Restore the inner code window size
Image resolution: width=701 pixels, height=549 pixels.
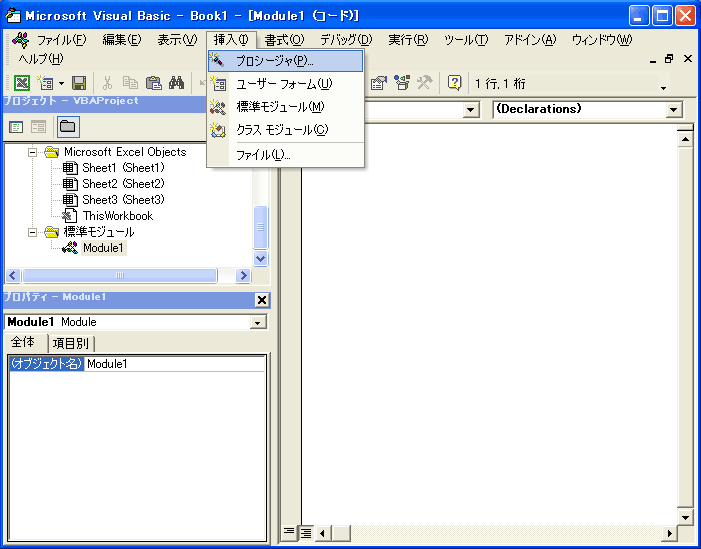click(669, 59)
